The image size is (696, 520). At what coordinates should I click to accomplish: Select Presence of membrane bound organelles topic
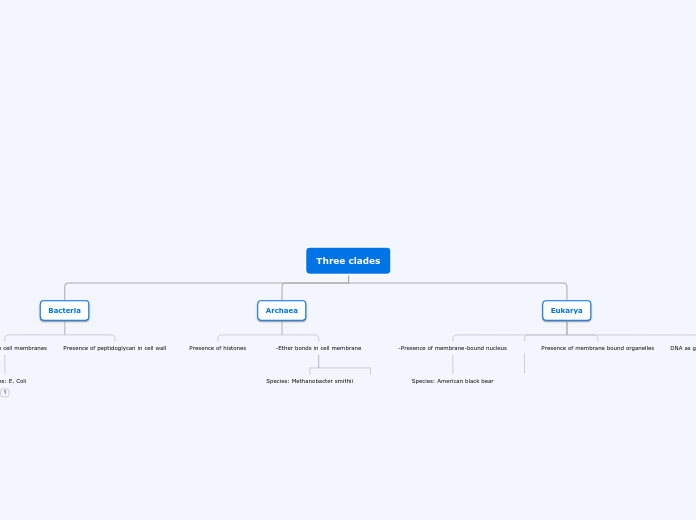click(x=597, y=348)
